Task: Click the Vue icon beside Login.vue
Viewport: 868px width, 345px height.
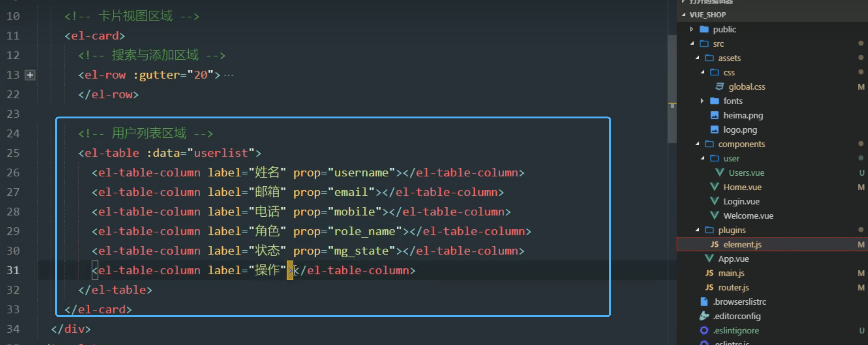Action: coord(714,201)
